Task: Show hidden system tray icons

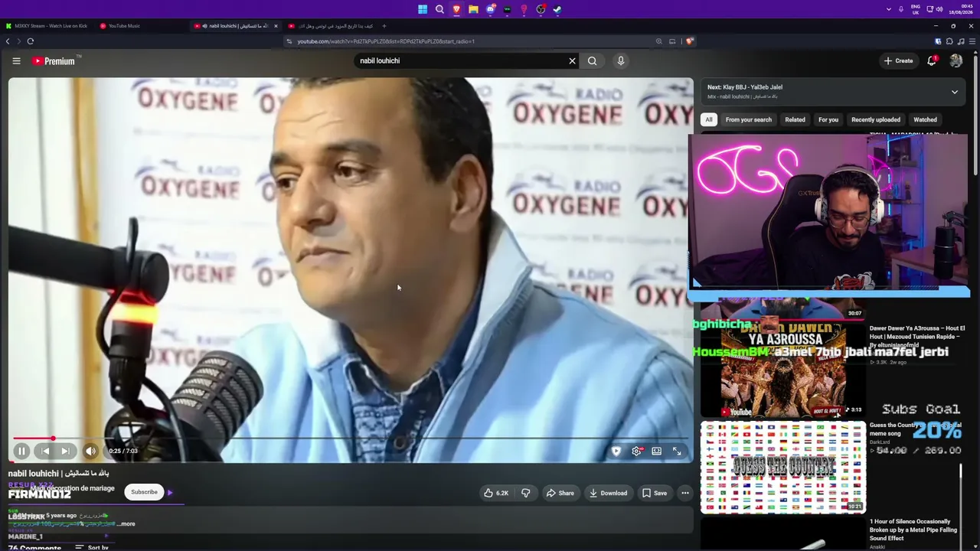Action: pyautogui.click(x=888, y=9)
